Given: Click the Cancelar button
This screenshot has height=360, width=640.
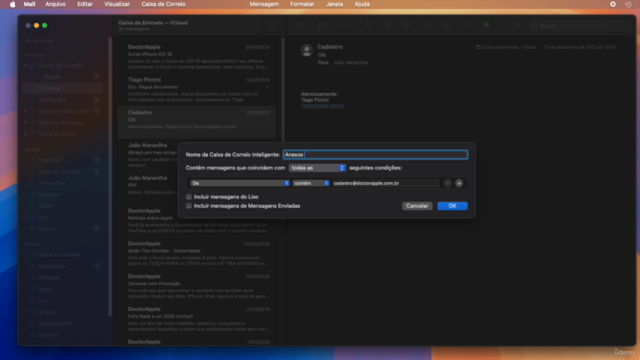Looking at the screenshot, I should 417,206.
